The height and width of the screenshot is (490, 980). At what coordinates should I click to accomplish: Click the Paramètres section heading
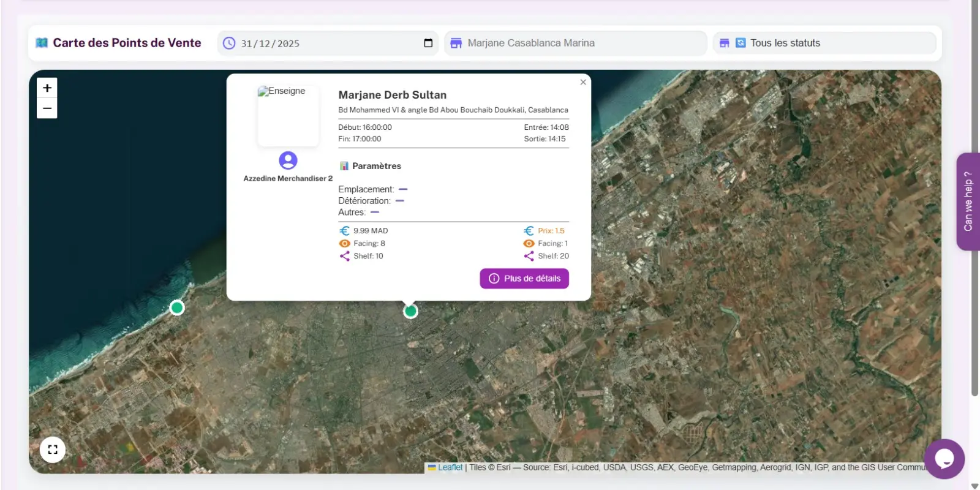coord(376,166)
